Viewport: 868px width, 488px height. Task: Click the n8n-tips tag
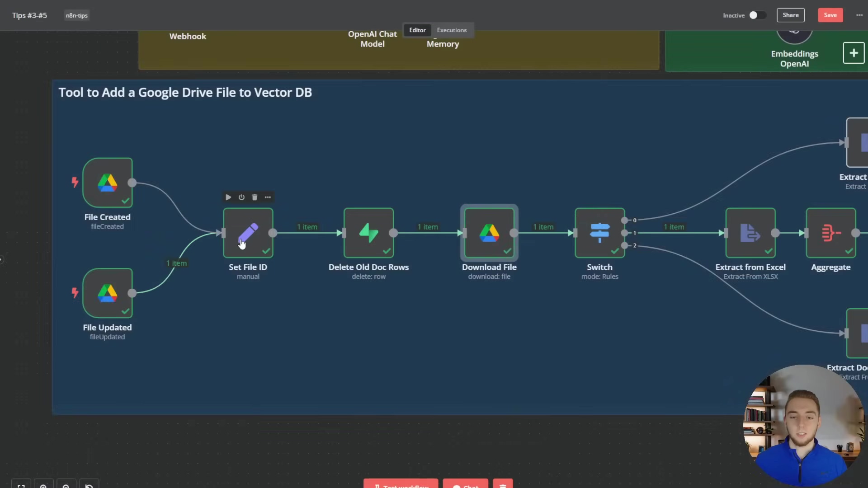tap(76, 15)
